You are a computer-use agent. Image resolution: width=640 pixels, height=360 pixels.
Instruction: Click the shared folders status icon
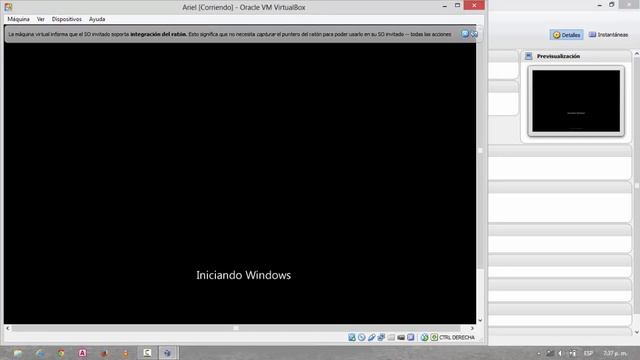tap(391, 337)
